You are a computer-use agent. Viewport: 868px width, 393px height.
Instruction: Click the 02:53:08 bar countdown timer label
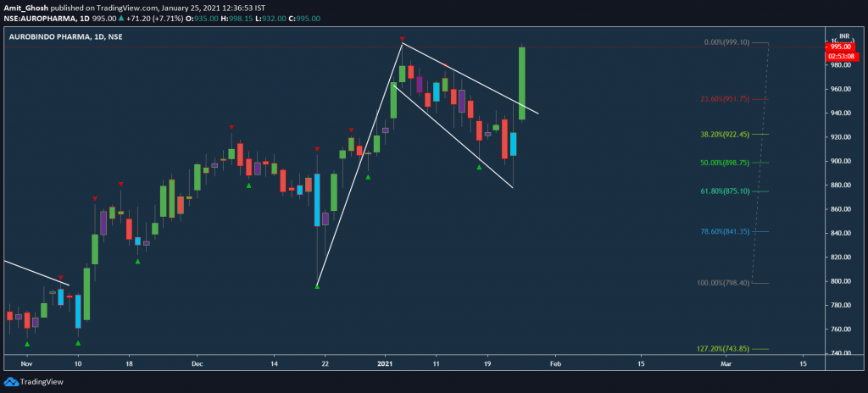coord(843,56)
